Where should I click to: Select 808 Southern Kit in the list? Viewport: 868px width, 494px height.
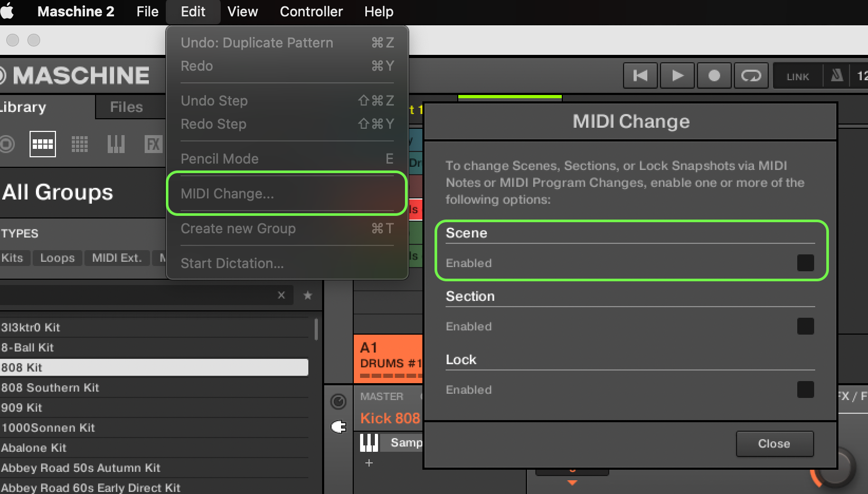[x=50, y=387]
